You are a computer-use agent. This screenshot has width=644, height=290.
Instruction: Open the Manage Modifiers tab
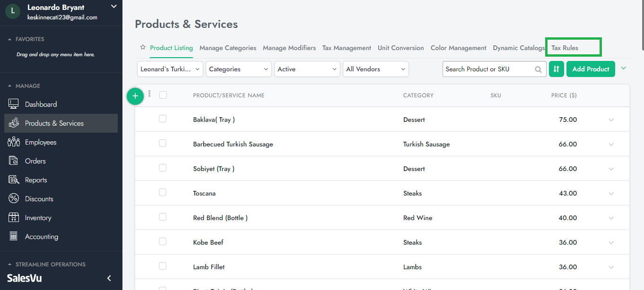[x=289, y=48]
